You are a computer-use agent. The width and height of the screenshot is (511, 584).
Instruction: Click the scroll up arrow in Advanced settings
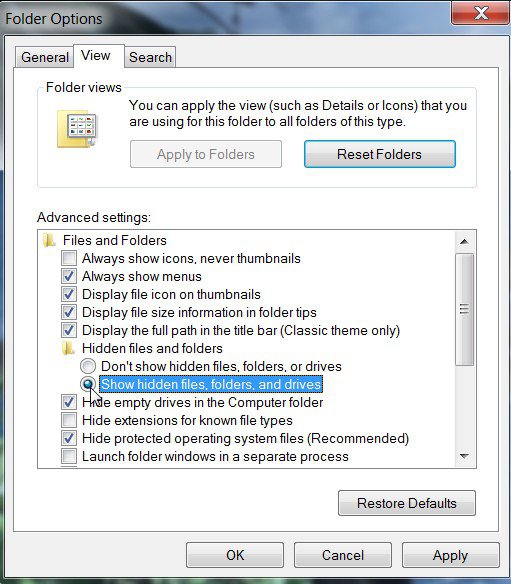(464, 242)
